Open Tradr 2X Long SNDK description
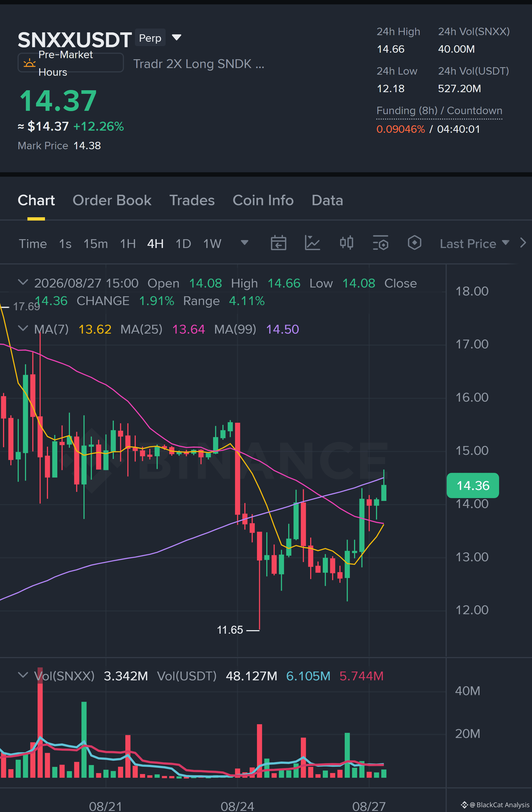Image resolution: width=532 pixels, height=812 pixels. tap(199, 64)
